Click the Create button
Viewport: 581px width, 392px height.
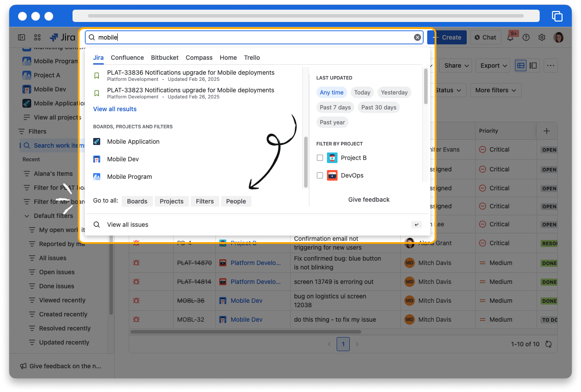(x=447, y=37)
